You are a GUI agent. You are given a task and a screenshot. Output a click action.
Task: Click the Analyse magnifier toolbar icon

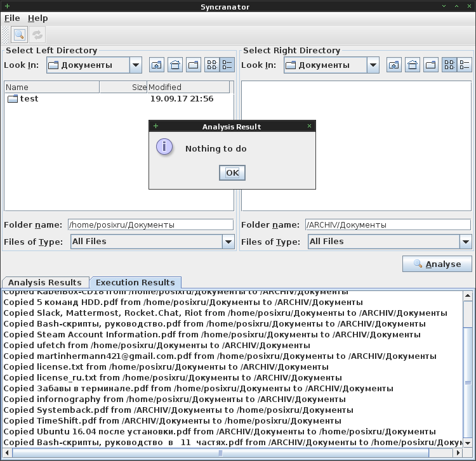point(20,35)
